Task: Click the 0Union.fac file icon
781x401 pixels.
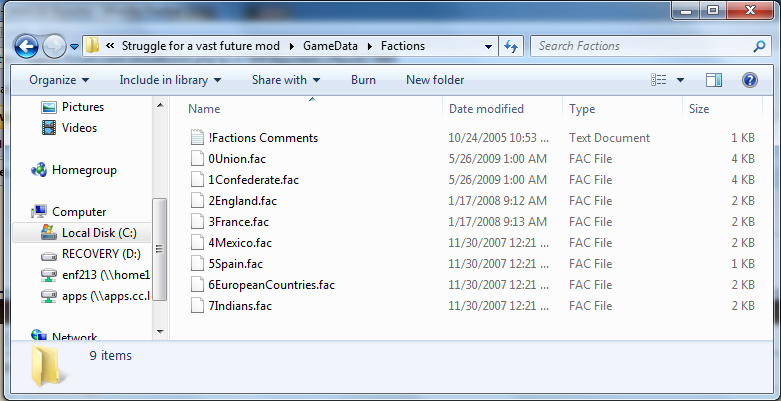Action: point(197,159)
